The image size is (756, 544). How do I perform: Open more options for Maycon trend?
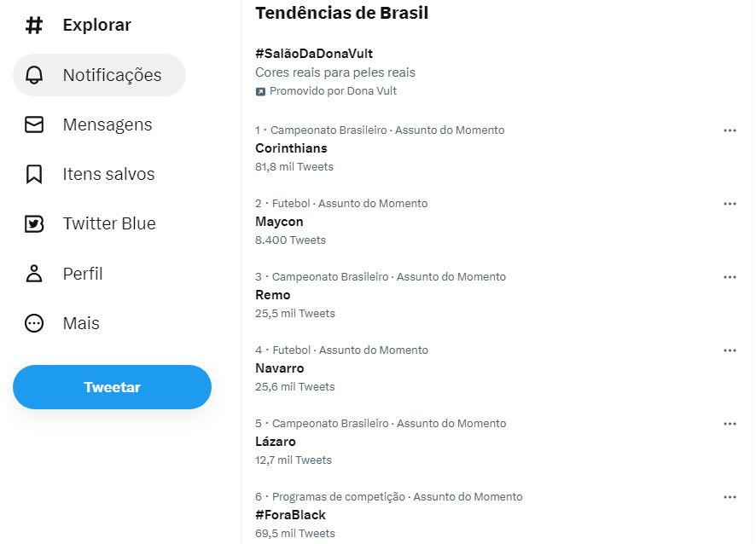point(730,204)
